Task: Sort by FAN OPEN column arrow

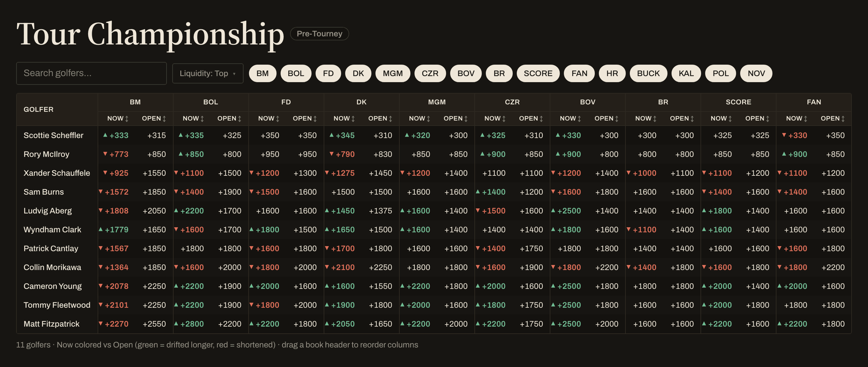Action: click(x=843, y=119)
